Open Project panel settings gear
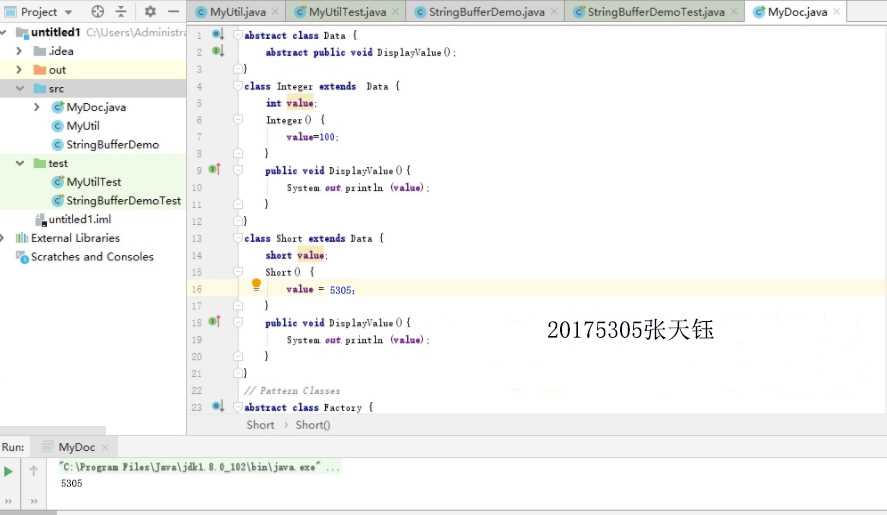Viewport: 887px width, 515px height. click(x=150, y=11)
